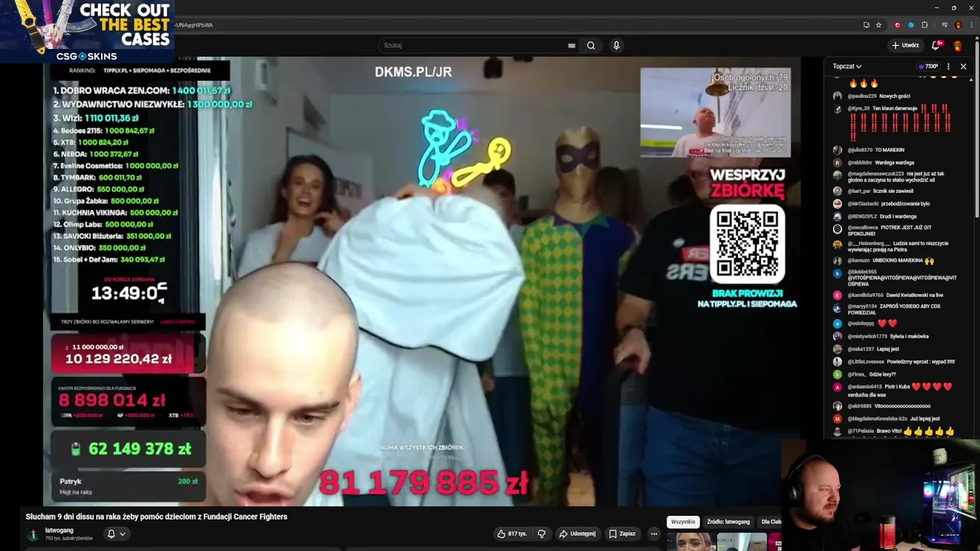Open Chrome three-dot menu
The height and width of the screenshot is (551, 980).
[971, 24]
